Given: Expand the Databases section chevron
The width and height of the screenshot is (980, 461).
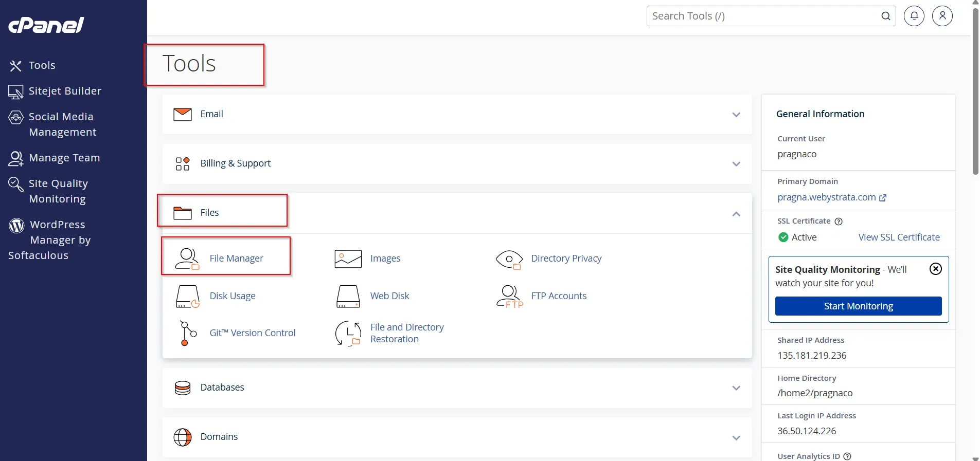Looking at the screenshot, I should click(x=736, y=388).
